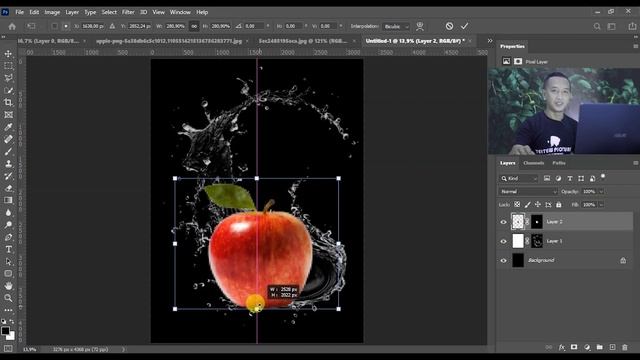640x360 pixels.
Task: Click the transform width percentage field
Action: (176, 26)
